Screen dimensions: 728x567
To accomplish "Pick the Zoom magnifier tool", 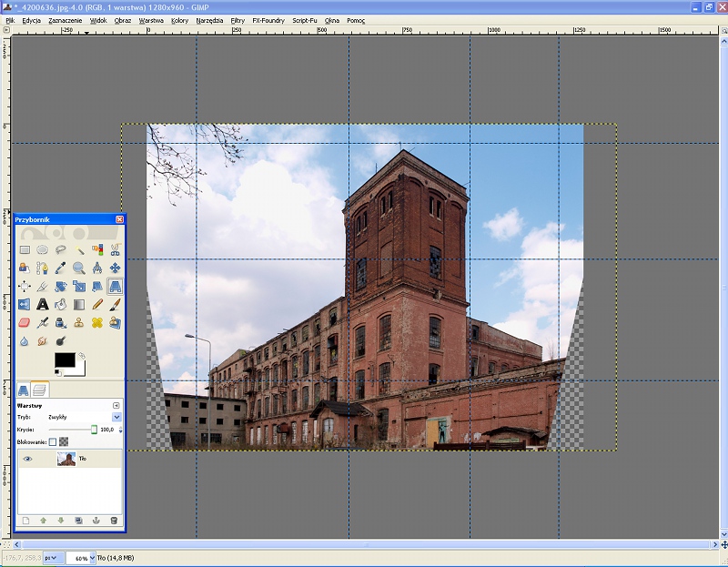I will click(x=78, y=268).
